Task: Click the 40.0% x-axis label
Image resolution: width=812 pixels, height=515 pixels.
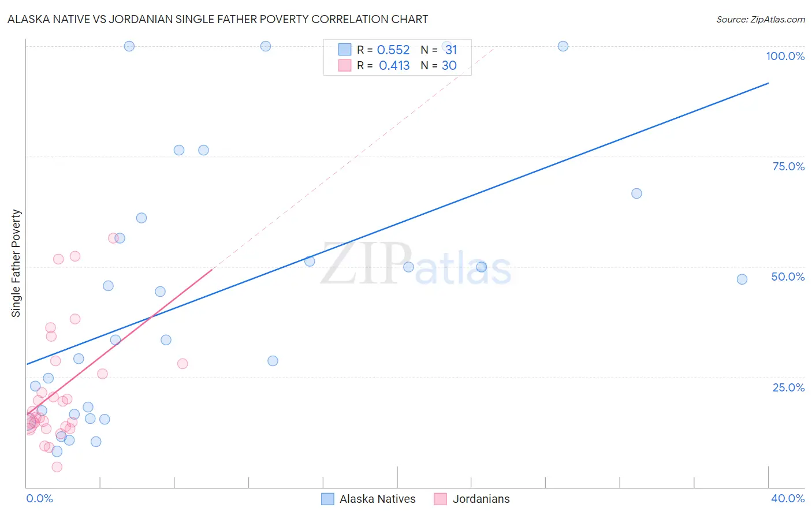Action: tap(788, 498)
